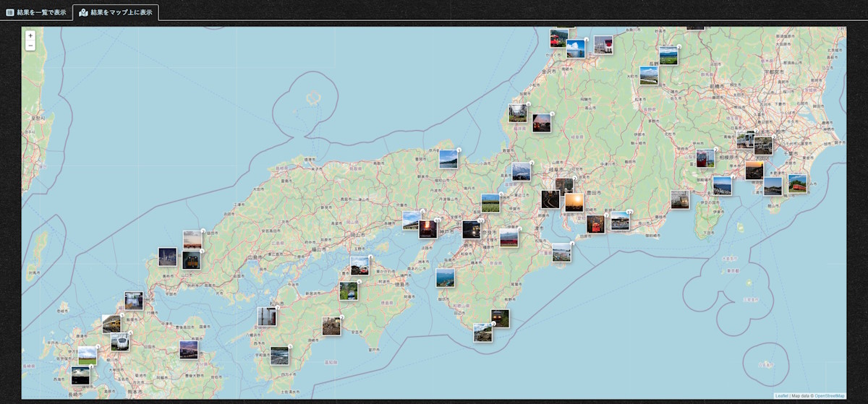868x404 pixels.
Task: Open green field photo near 佐賀
Action: click(88, 356)
